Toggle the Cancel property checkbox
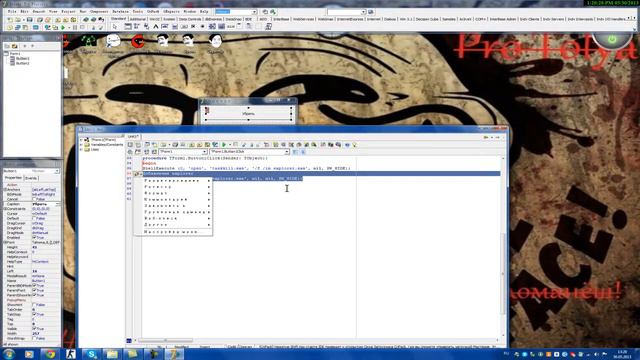Viewport: 640px width, 360px height. 34,199
